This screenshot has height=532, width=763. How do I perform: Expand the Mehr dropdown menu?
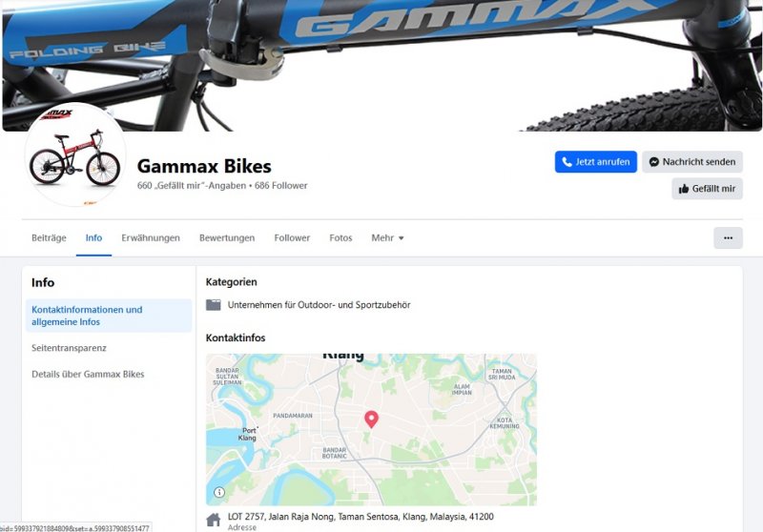point(387,237)
